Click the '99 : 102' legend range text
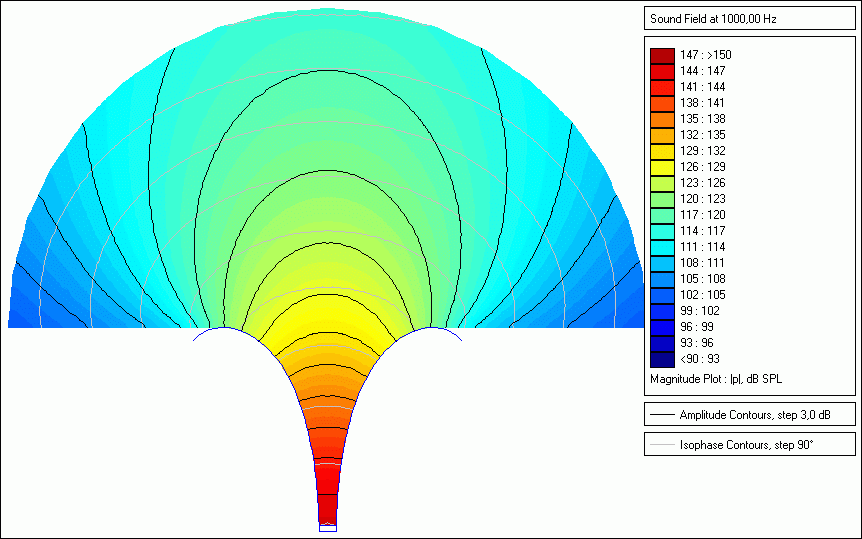The height and width of the screenshot is (539, 862). tap(700, 311)
